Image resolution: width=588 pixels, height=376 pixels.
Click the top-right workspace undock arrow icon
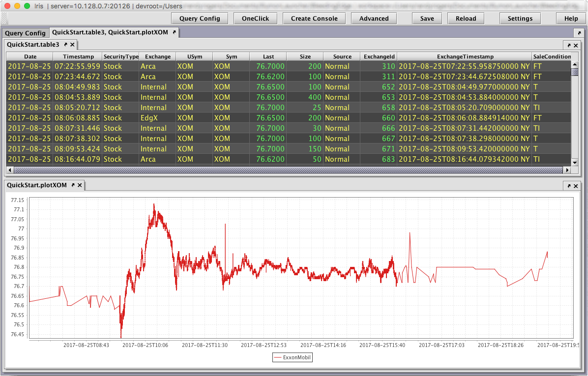tap(579, 33)
